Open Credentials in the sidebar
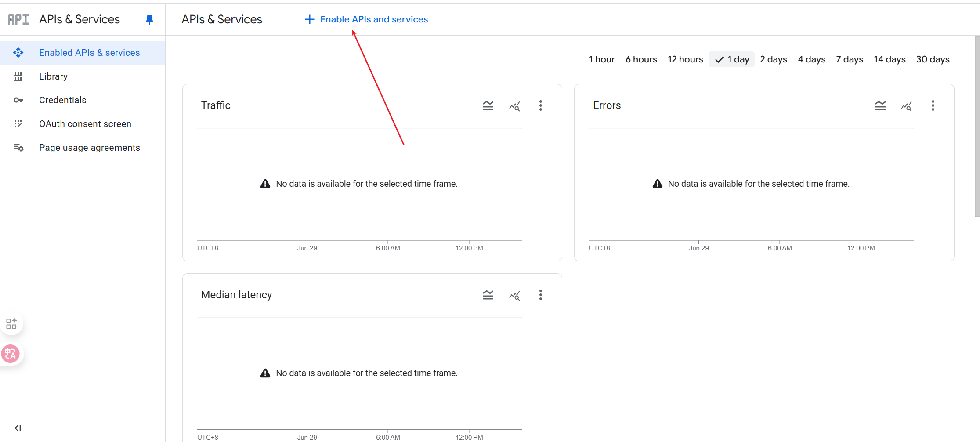 pyautogui.click(x=62, y=100)
